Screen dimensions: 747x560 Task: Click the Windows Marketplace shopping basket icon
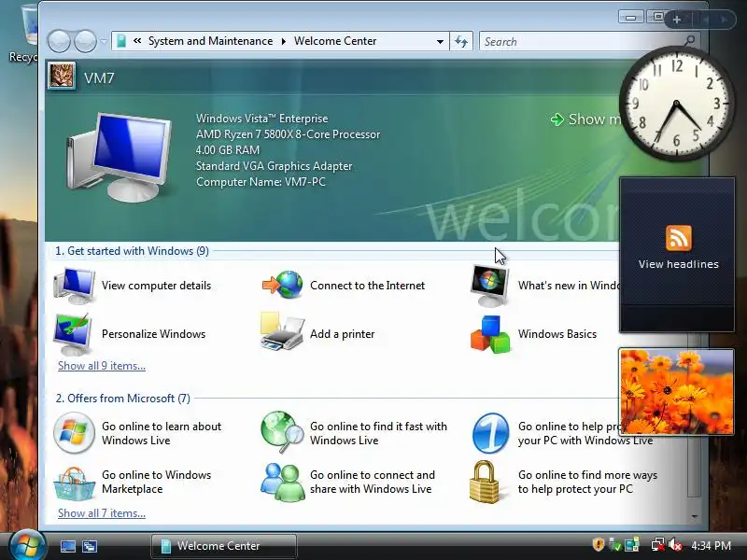coord(74,483)
